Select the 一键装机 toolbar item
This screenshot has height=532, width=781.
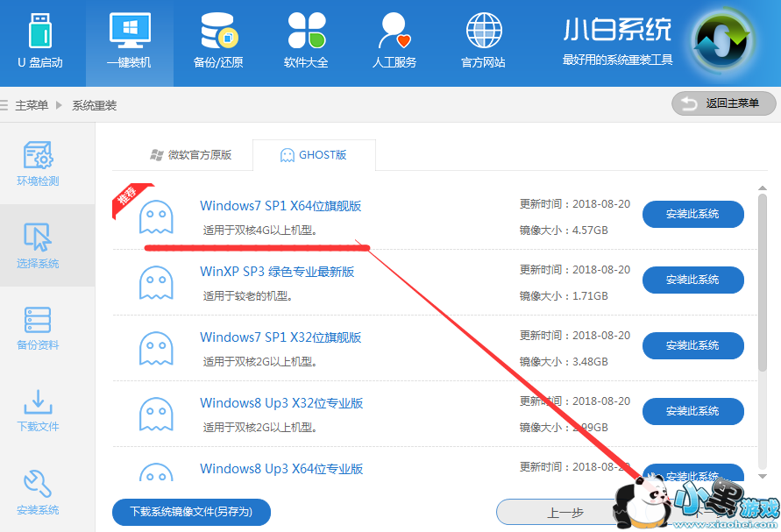(130, 42)
